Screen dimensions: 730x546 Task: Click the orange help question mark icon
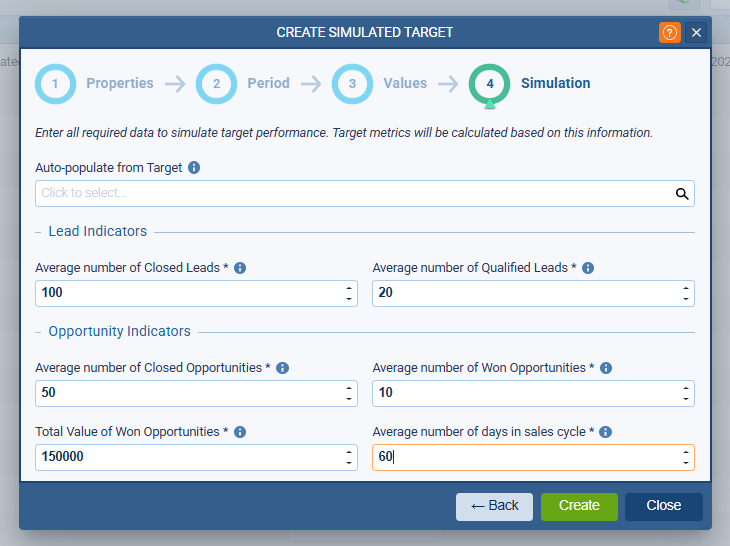point(669,32)
